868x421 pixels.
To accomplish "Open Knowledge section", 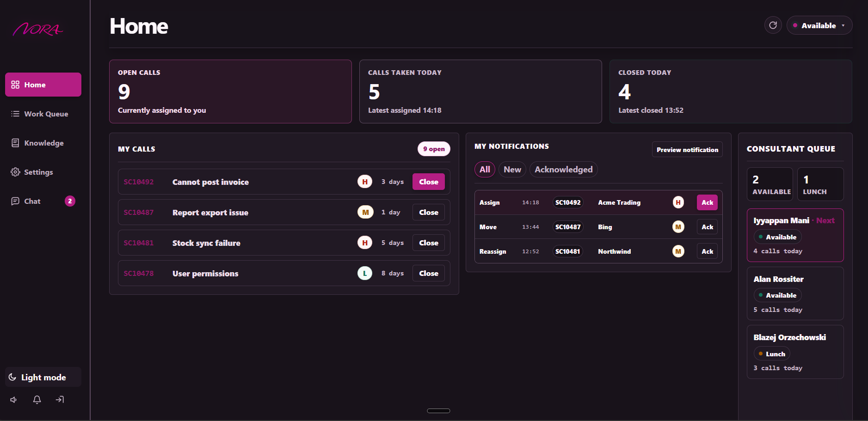I will 43,143.
